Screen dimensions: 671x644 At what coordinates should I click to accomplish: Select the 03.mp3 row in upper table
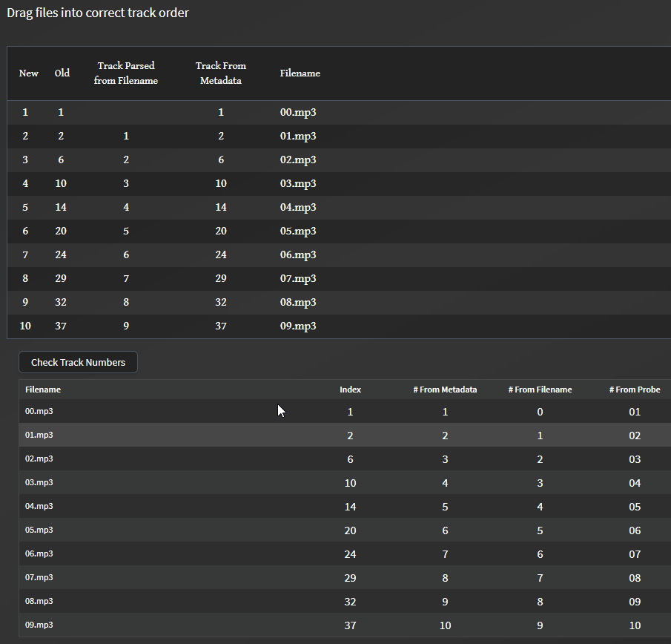[339, 184]
